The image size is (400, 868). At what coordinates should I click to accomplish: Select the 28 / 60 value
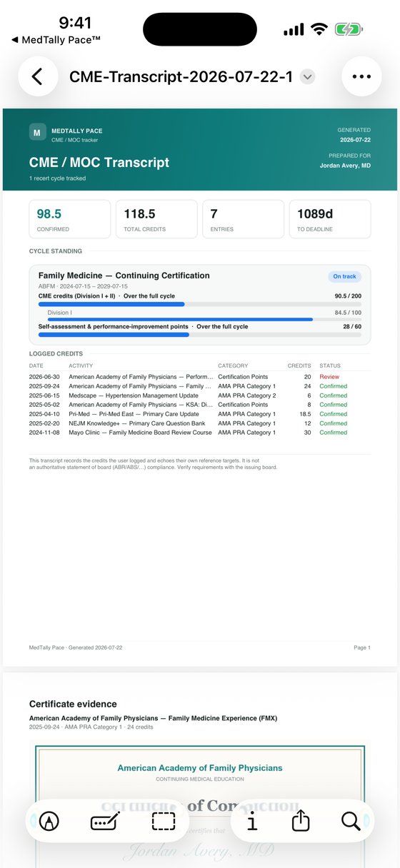coord(352,326)
